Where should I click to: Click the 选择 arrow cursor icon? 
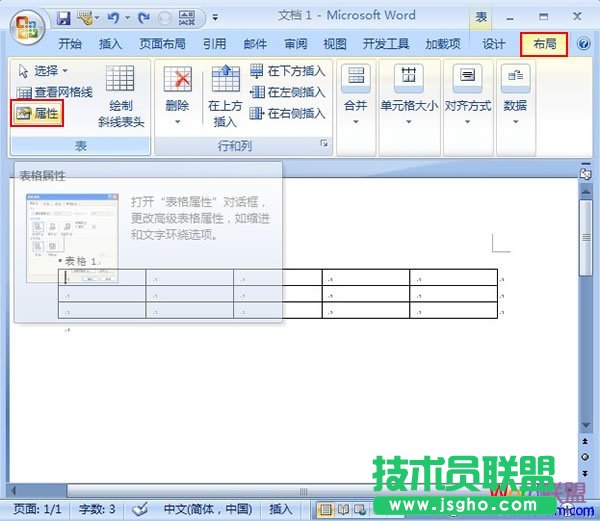coord(23,71)
